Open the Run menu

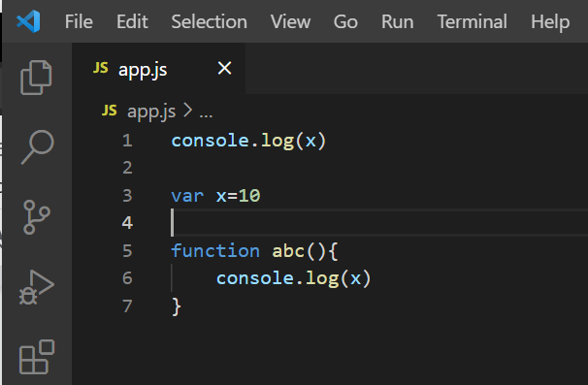tap(398, 21)
